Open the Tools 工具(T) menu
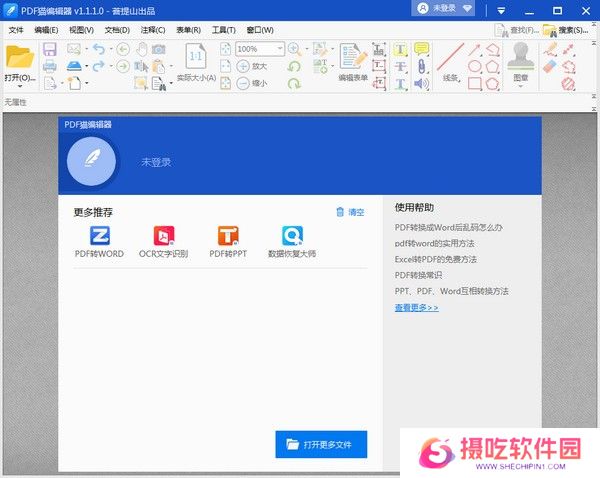The height and width of the screenshot is (478, 600). 224,30
